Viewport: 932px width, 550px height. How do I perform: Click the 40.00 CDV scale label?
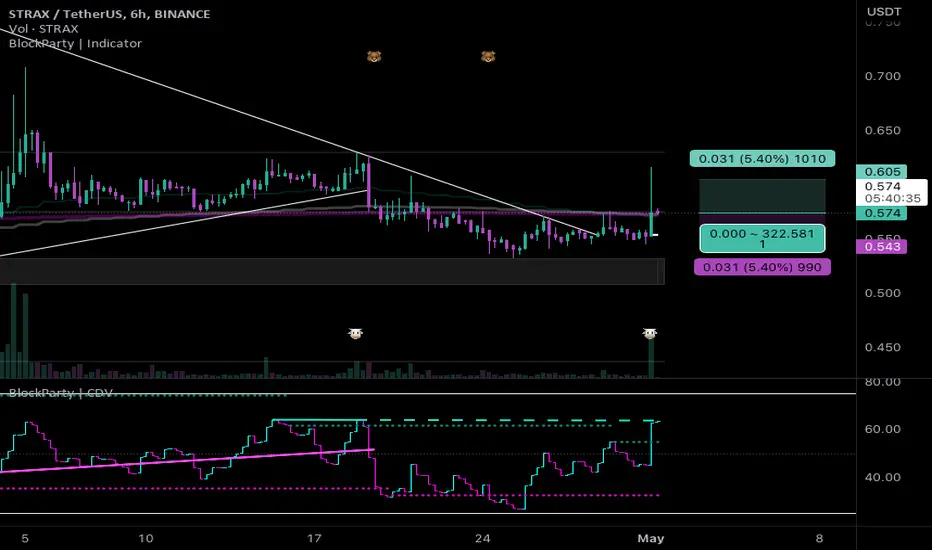point(883,477)
